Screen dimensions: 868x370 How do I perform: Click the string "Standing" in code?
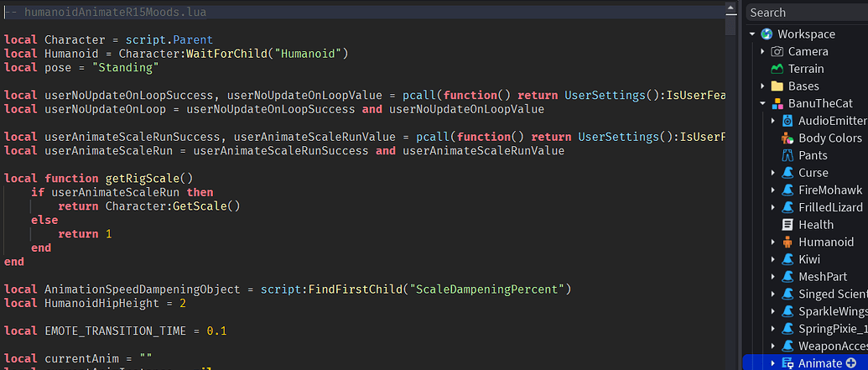(126, 68)
